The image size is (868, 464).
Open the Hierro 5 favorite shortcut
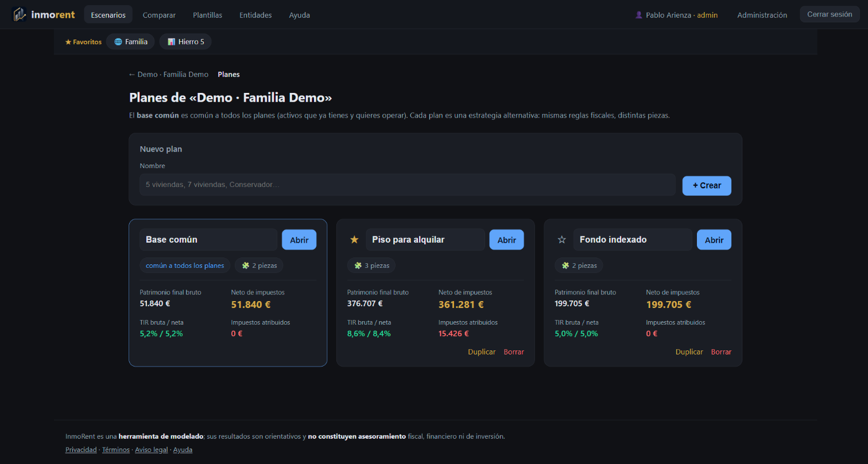click(x=185, y=42)
